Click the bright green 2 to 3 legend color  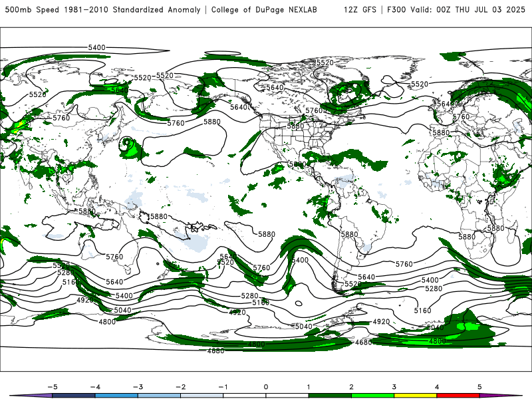(x=372, y=396)
